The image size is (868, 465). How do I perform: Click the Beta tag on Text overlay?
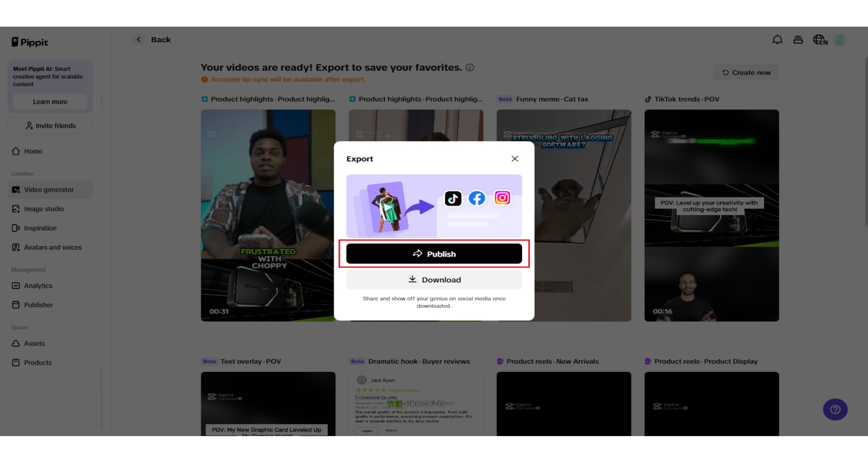[x=209, y=362]
